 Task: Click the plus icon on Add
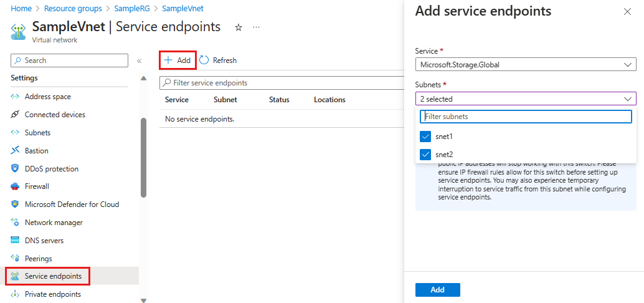(x=168, y=60)
